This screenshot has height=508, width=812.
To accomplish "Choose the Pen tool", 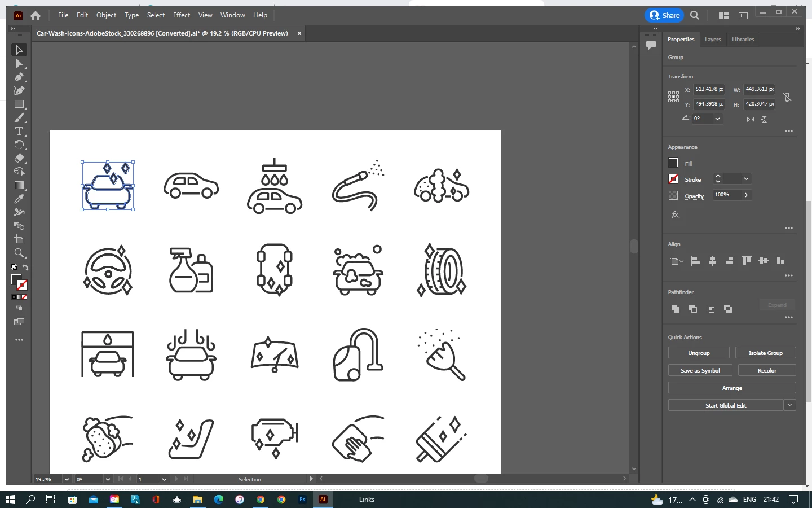I will click(19, 77).
